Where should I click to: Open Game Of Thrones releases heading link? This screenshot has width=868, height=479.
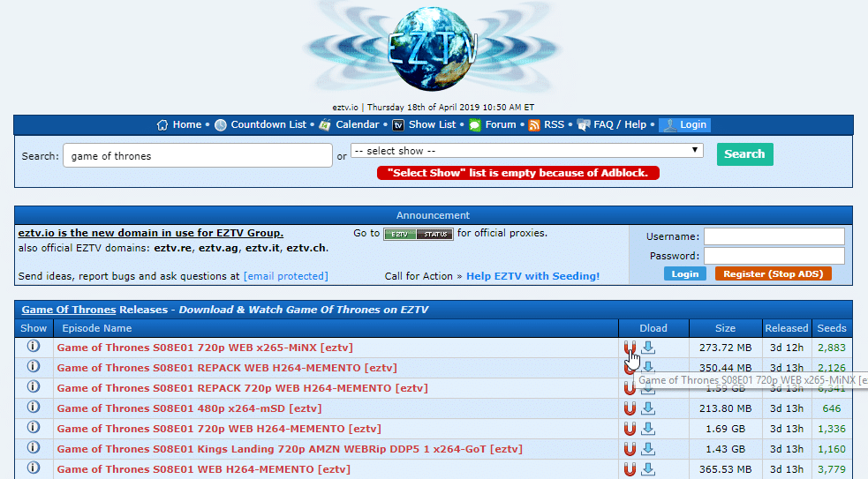(x=69, y=310)
